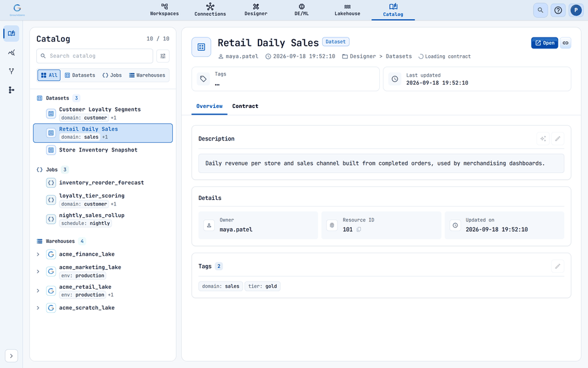Select Store Inventory Snapshot dataset
This screenshot has width=588, height=368.
pos(103,150)
